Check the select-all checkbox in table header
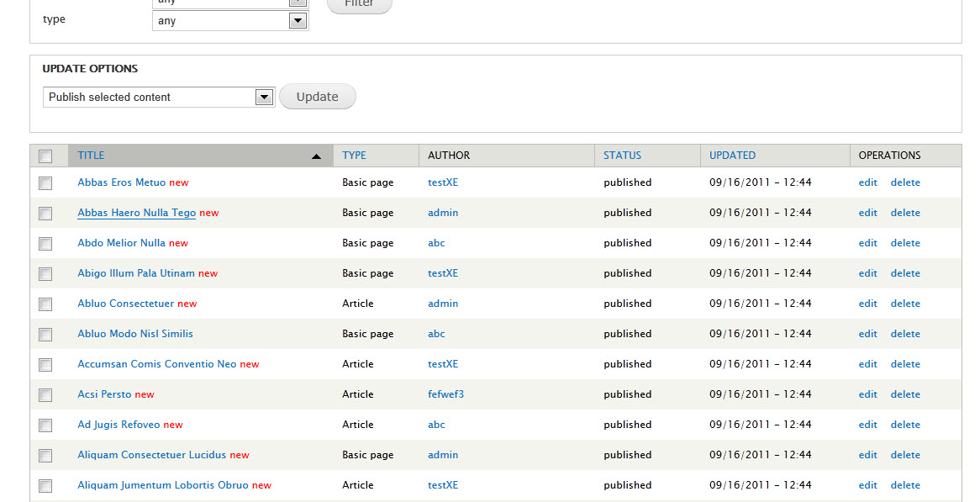980x502 pixels. [45, 156]
